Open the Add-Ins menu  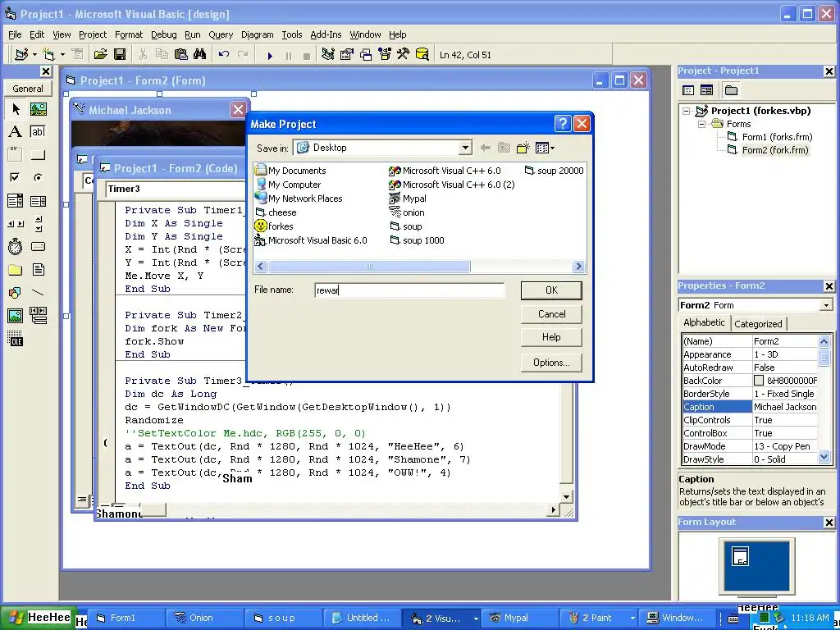coord(326,34)
